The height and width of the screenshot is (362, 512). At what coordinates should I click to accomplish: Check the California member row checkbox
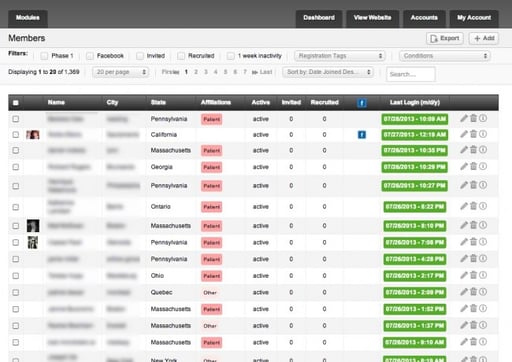click(16, 135)
